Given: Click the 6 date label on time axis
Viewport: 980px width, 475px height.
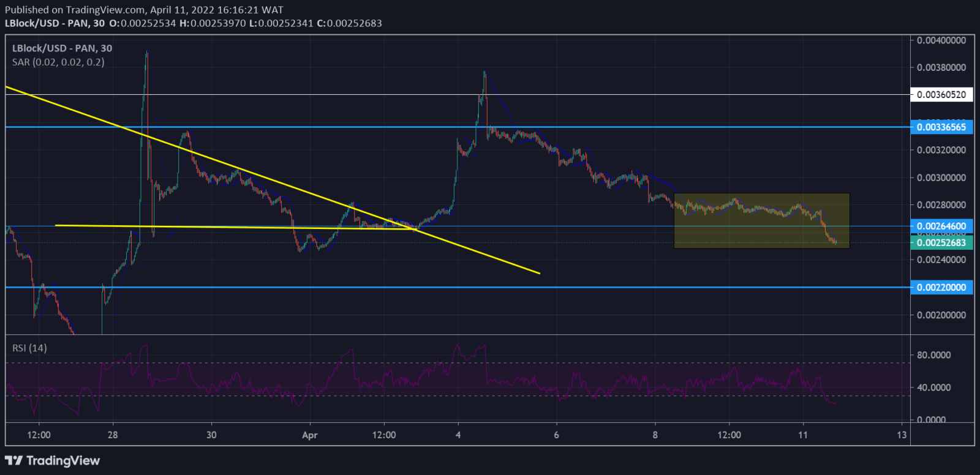Looking at the screenshot, I should 557,435.
